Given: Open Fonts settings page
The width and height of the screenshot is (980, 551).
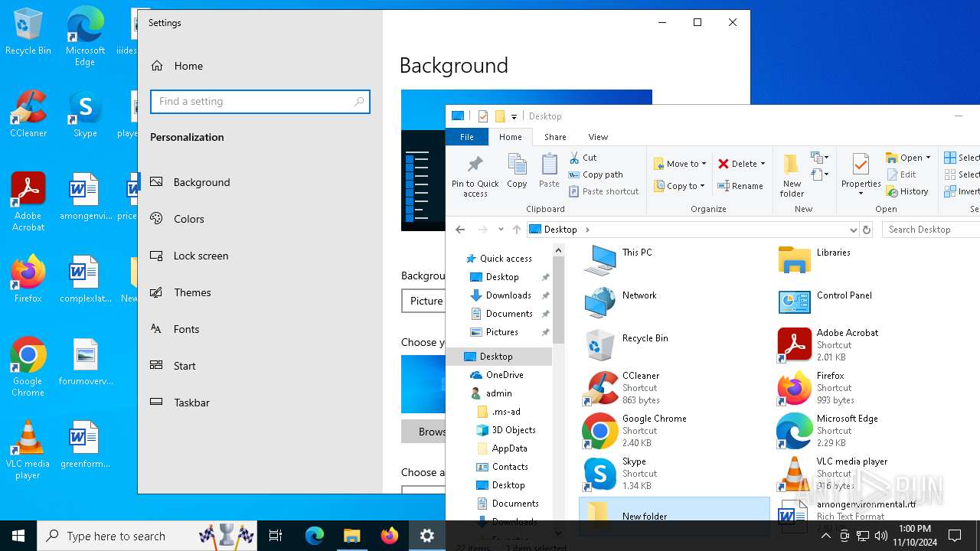Looking at the screenshot, I should tap(260, 329).
